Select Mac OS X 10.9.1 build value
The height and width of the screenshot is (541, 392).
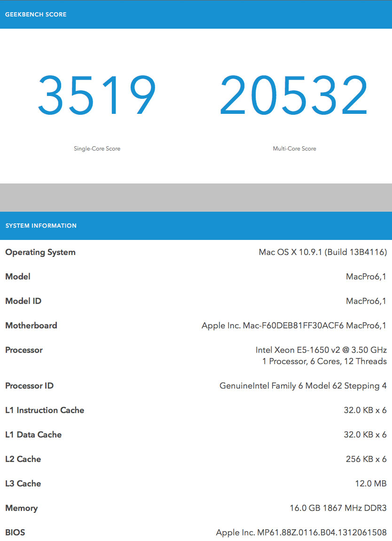click(x=323, y=252)
